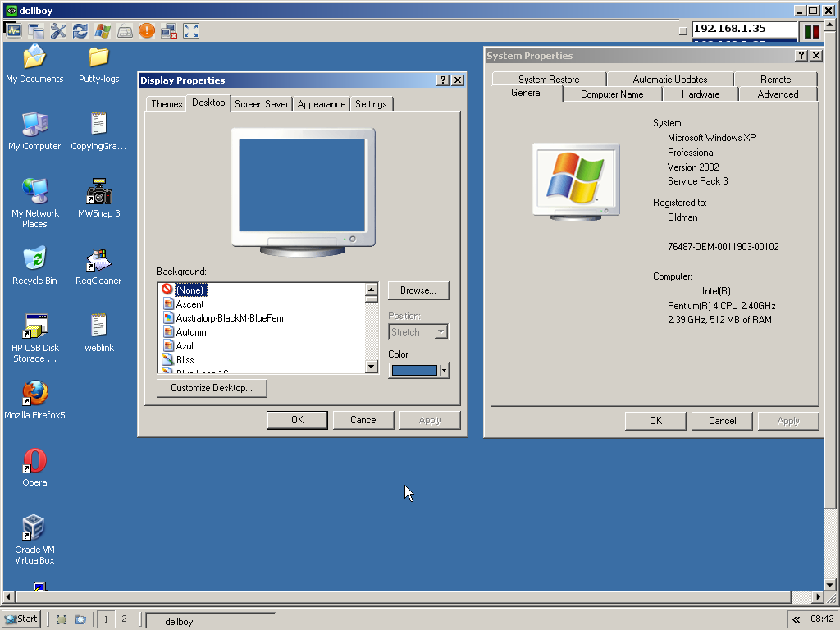Image resolution: width=840 pixels, height=630 pixels.
Task: Select the Mozilla Firefox5 shortcut icon
Action: click(34, 400)
